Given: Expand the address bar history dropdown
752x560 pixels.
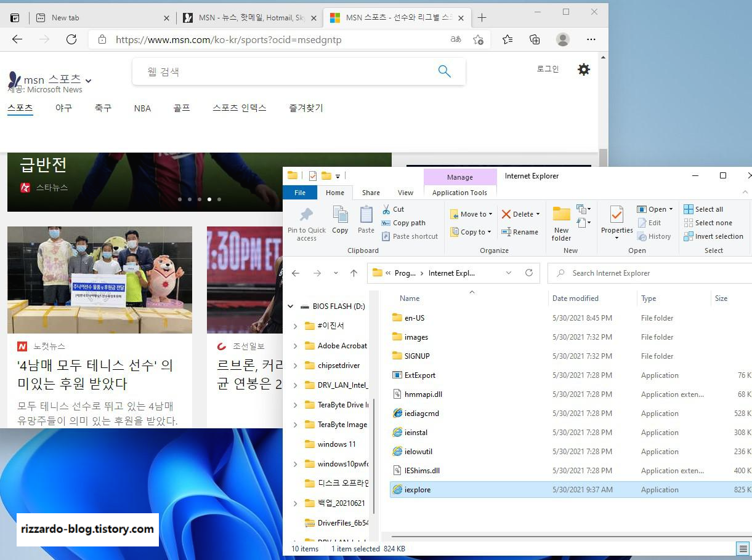Looking at the screenshot, I should [509, 273].
